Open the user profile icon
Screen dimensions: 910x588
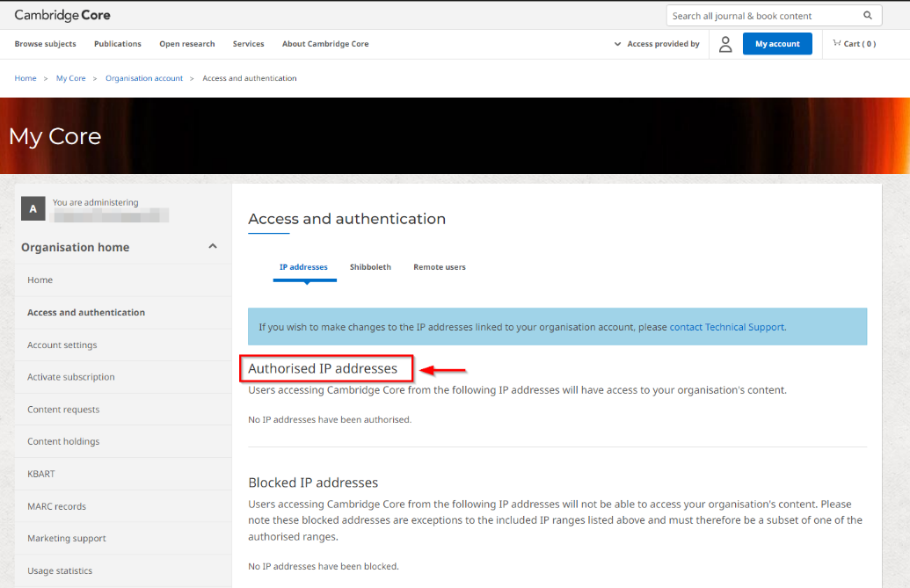coord(725,44)
